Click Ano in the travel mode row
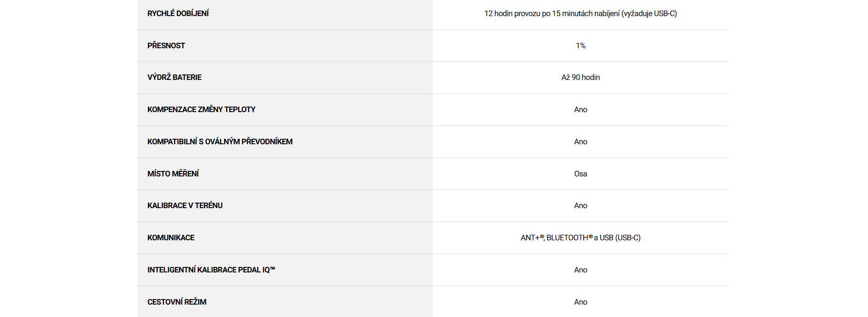Screen dimensions: 868x317 click(581, 302)
